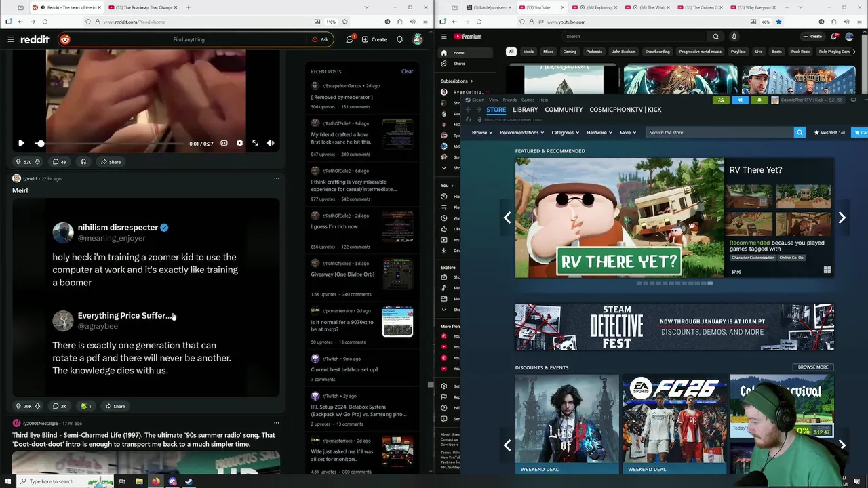Mute the Reddit video volume
Screen dimensions: 868x488
(271, 143)
